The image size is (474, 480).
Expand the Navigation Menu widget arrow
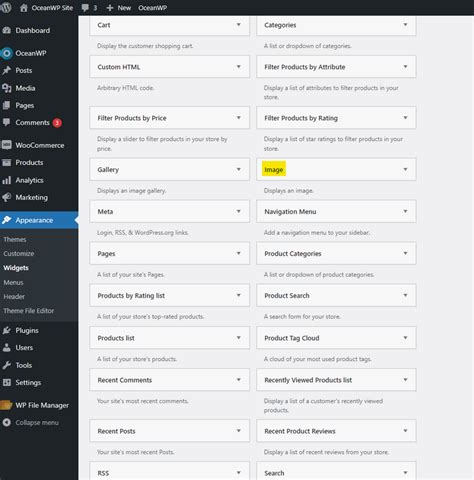pos(405,211)
